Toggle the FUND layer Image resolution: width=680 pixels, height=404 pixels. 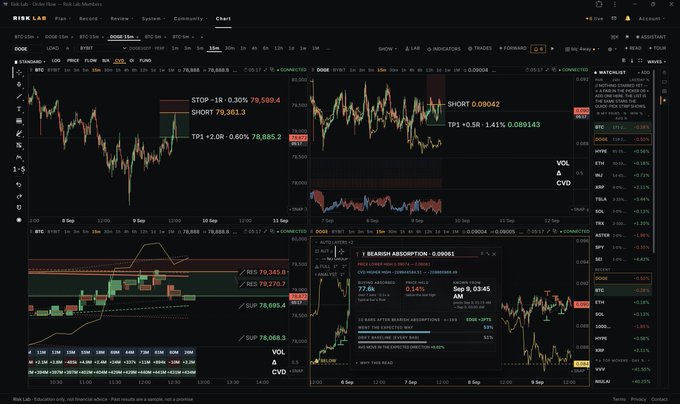click(145, 61)
